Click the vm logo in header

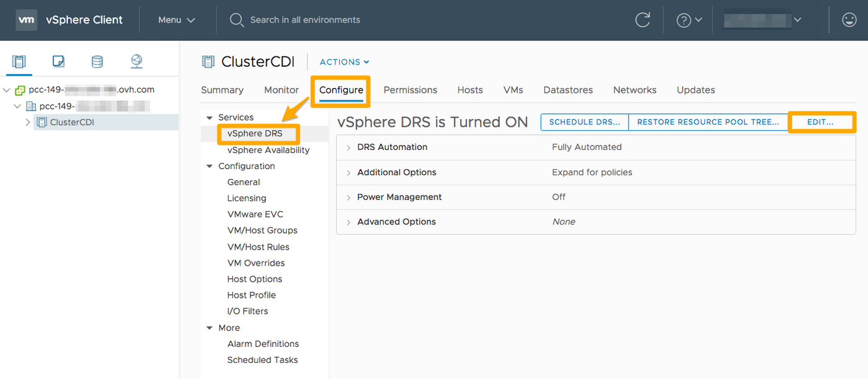point(26,20)
